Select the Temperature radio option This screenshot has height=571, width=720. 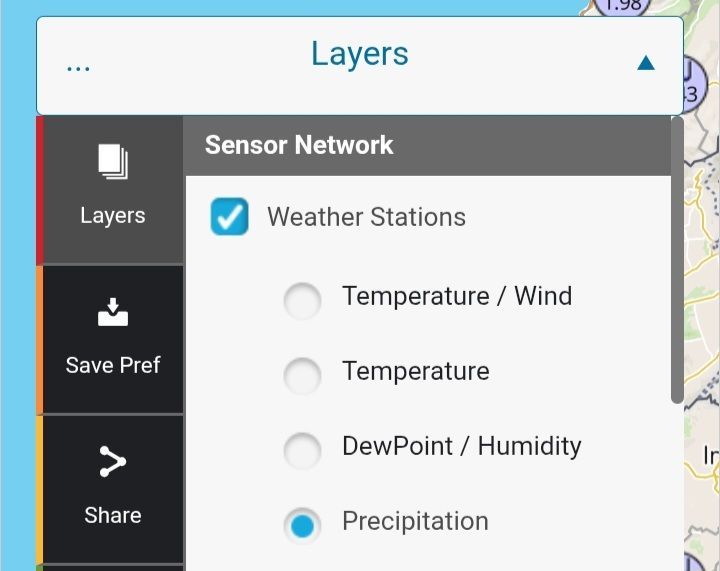(x=303, y=375)
